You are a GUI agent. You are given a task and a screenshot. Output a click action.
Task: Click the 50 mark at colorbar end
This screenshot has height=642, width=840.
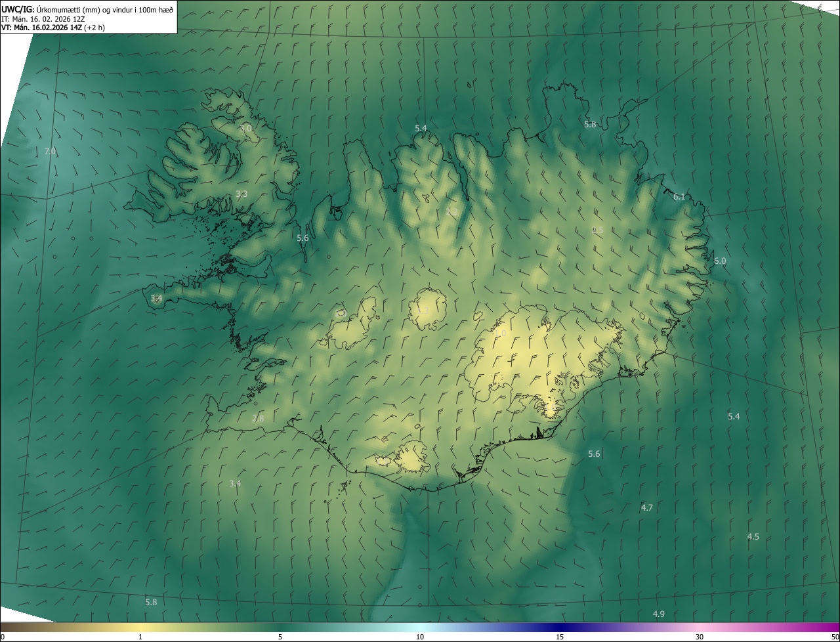click(835, 637)
